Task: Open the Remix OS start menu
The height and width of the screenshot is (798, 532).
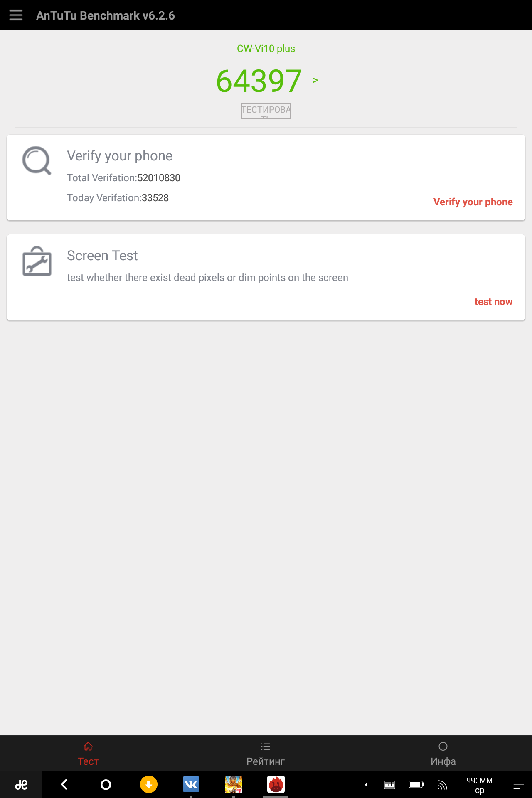Action: (x=21, y=785)
